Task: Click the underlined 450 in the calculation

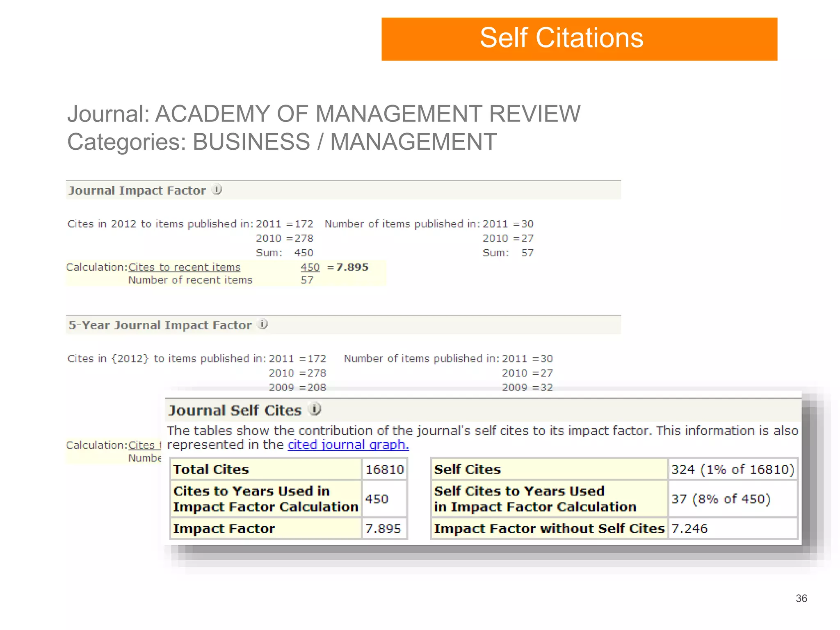Action: [310, 267]
